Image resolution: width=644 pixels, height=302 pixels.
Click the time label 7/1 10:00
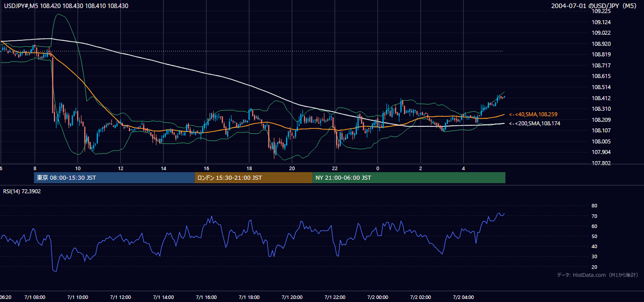point(78,297)
